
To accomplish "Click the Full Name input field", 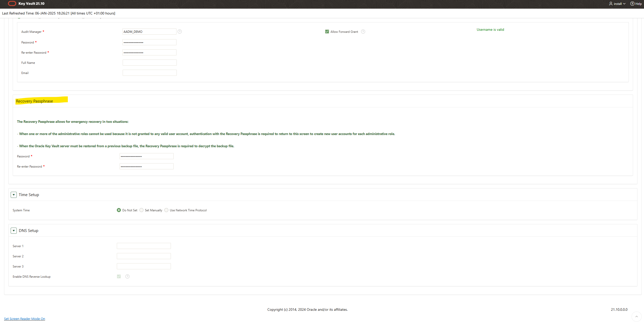I will click(x=150, y=63).
